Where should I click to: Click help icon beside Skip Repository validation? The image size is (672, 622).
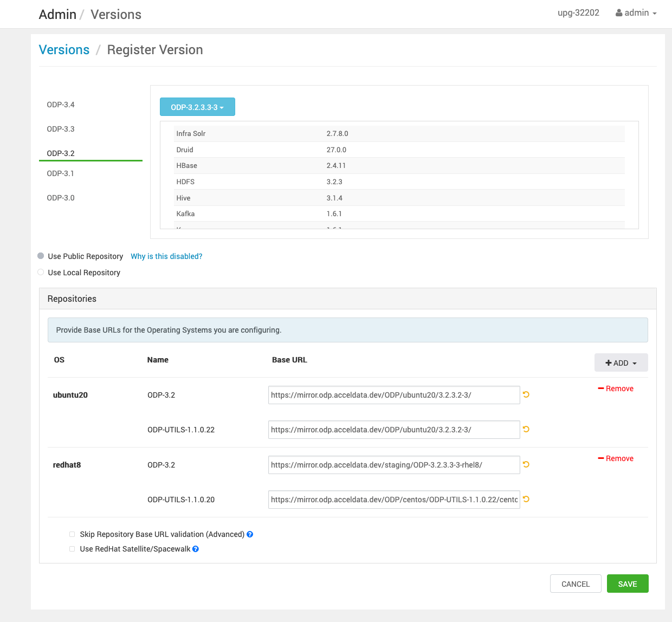click(250, 534)
